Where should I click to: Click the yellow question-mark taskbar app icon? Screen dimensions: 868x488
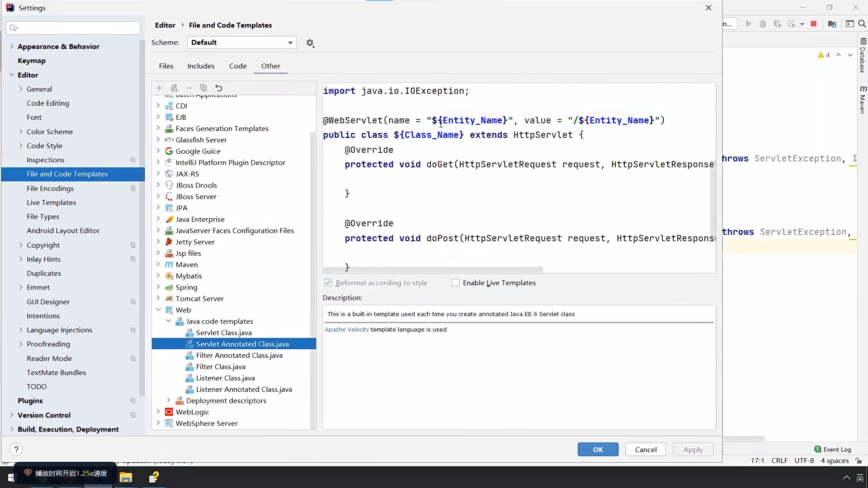coord(154,477)
